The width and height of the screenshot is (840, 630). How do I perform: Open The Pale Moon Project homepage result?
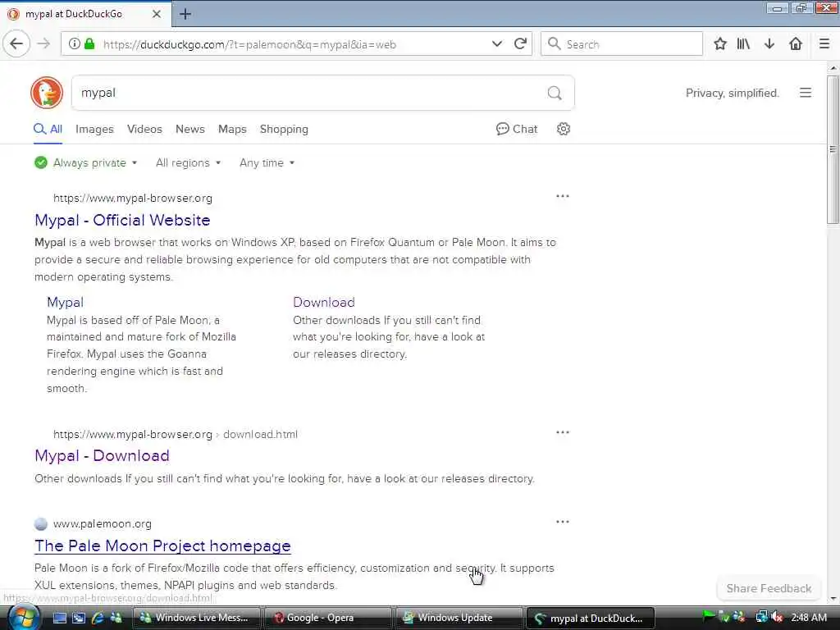162,546
